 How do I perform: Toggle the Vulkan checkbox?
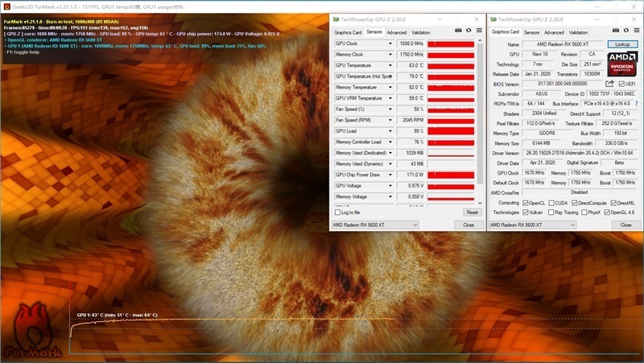(x=525, y=212)
